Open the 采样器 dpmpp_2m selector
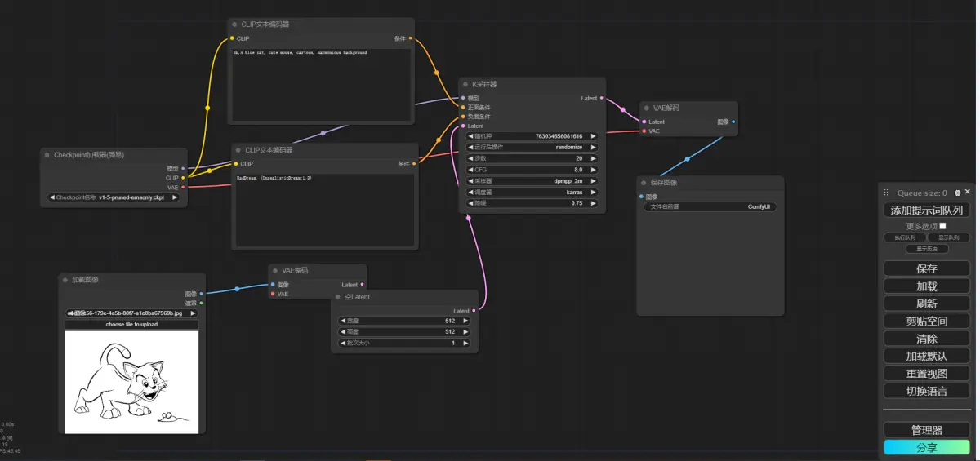The image size is (980, 461). (x=532, y=181)
